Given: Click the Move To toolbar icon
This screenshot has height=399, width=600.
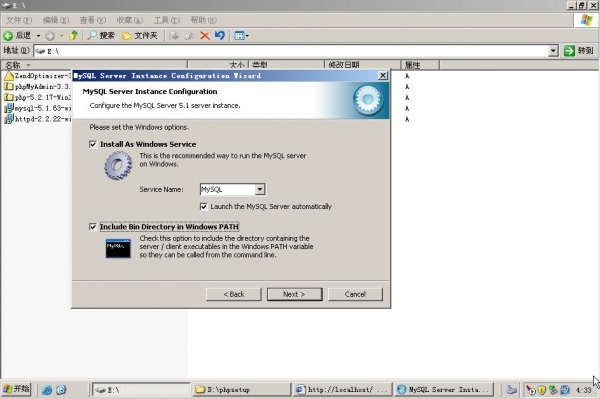Looking at the screenshot, I should pyautogui.click(x=174, y=36).
